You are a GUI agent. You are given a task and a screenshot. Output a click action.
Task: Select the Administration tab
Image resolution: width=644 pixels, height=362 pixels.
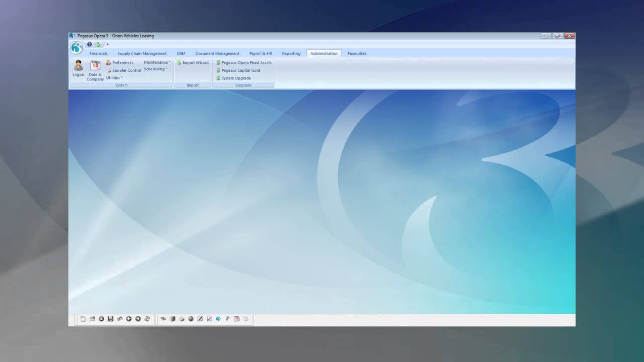tap(324, 53)
